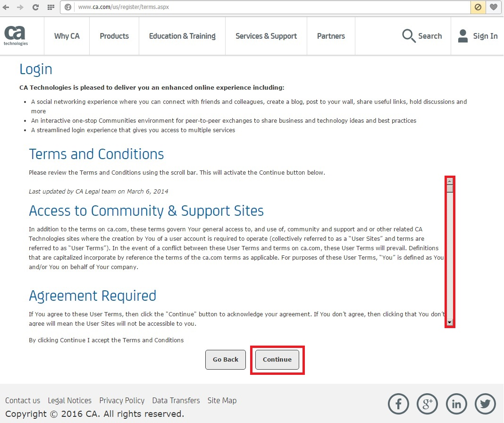
Task: Click the browser back arrow
Action: click(x=6, y=7)
